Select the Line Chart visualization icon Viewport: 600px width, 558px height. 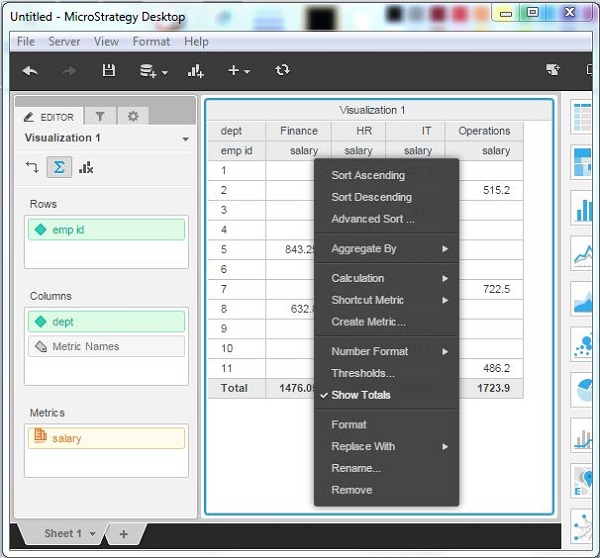coord(582,253)
